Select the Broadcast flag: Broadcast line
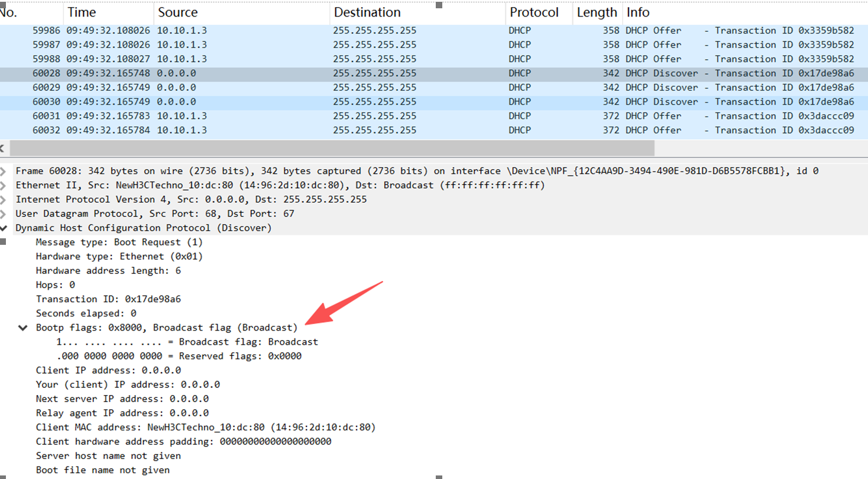Viewport: 868px width, 479px height. point(187,342)
